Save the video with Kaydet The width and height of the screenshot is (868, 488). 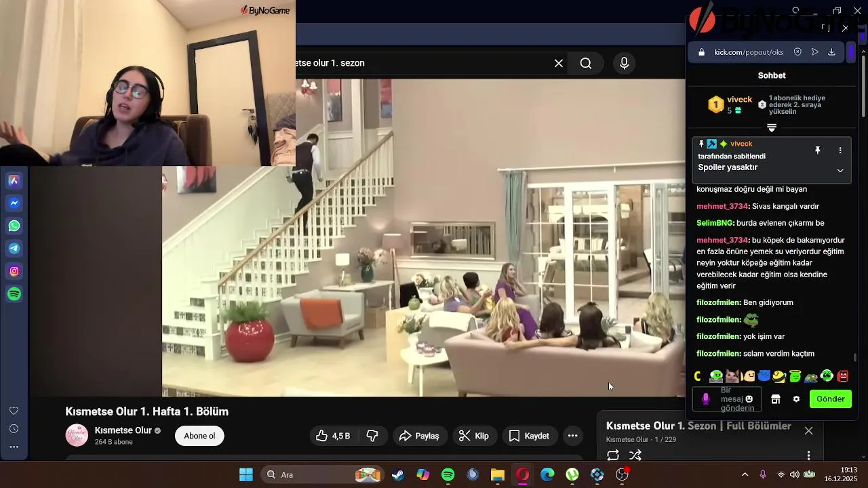pos(529,436)
